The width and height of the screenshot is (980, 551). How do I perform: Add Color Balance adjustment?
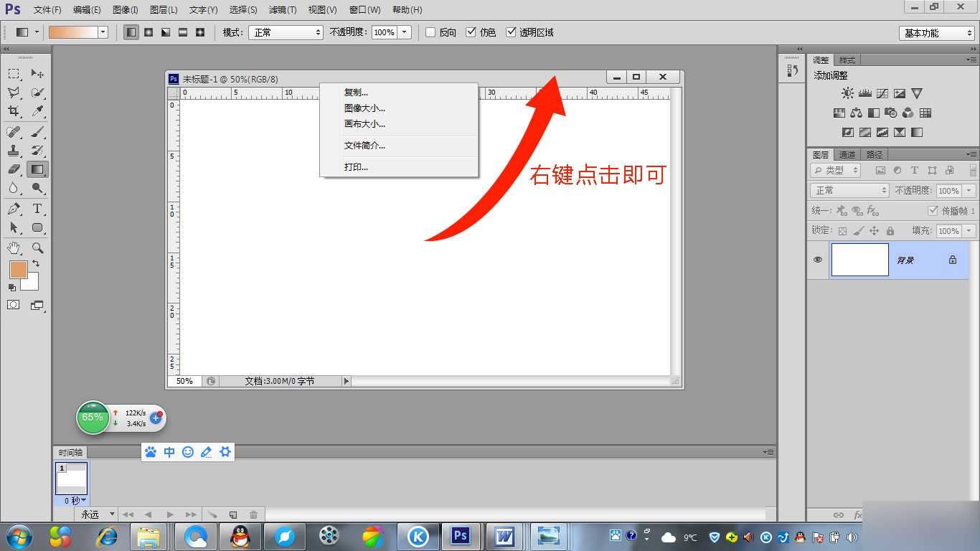click(857, 113)
